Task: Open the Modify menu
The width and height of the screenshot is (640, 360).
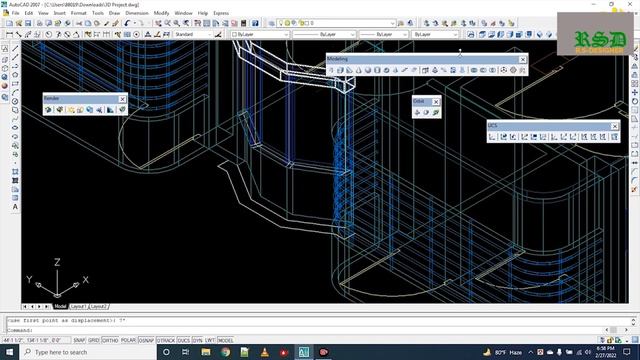Action: [x=161, y=13]
